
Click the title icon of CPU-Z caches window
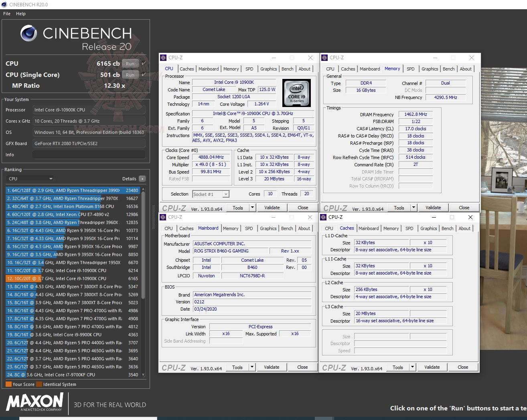pyautogui.click(x=323, y=217)
